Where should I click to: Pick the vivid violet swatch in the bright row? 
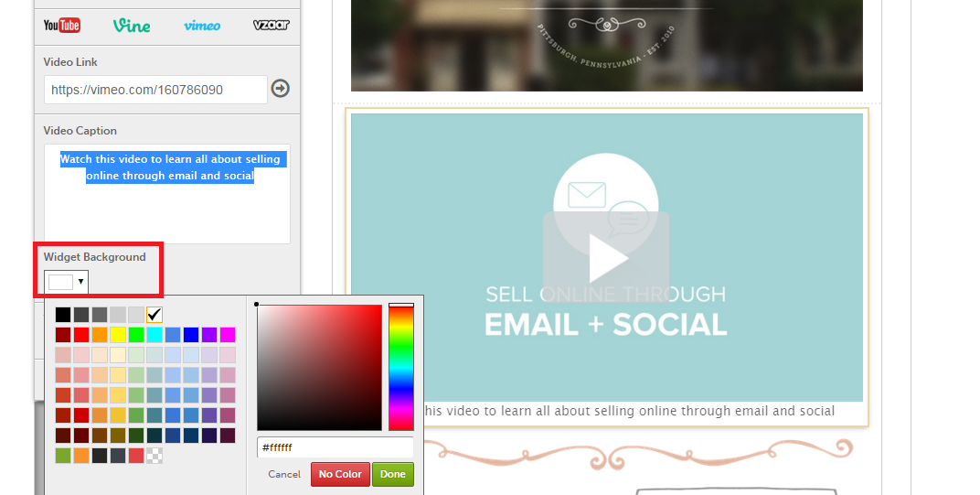(208, 335)
